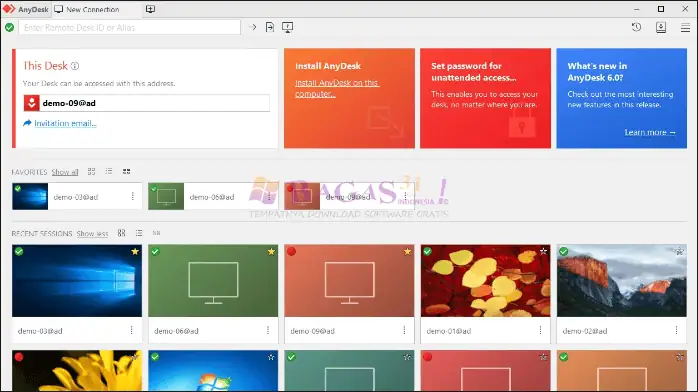Open Set password for unattended access tile
698x392 pixels.
click(485, 98)
